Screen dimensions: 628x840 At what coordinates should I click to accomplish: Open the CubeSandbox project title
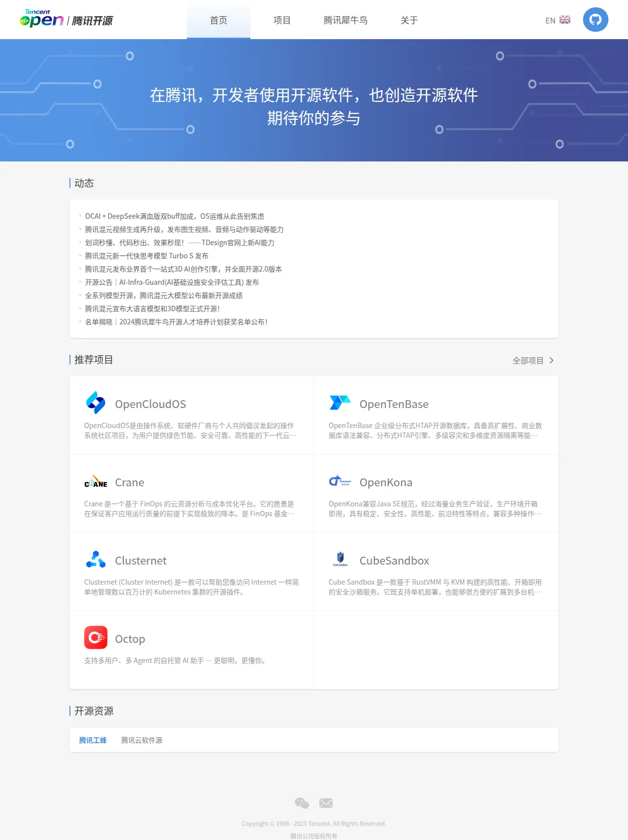pyautogui.click(x=394, y=561)
